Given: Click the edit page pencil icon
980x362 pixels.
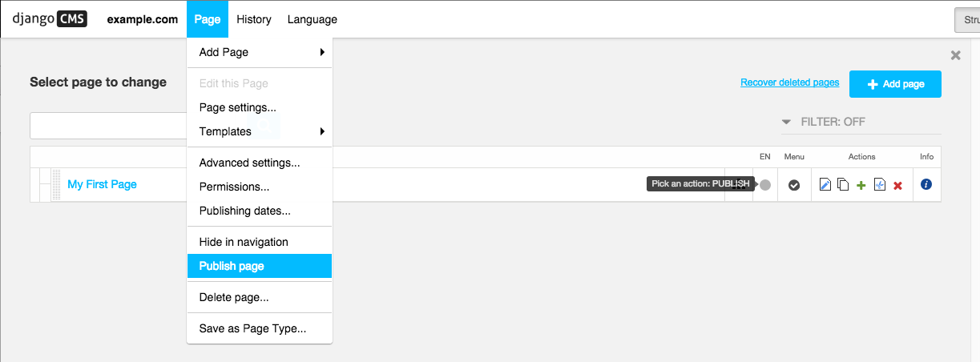Looking at the screenshot, I should click(x=825, y=185).
